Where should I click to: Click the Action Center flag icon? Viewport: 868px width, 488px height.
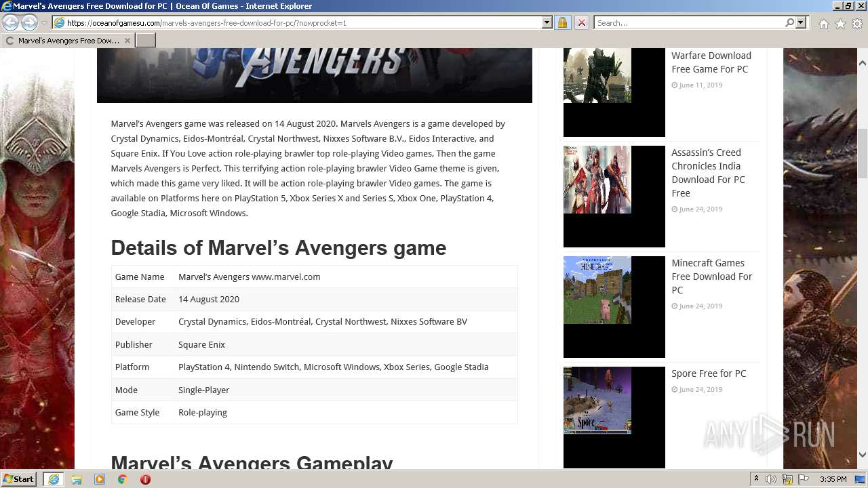pyautogui.click(x=804, y=479)
